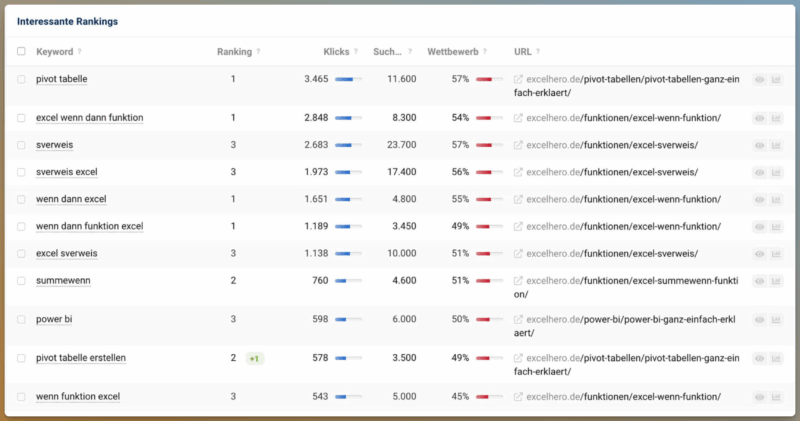Toggle eye icon for wenn dann funktion excel row
Screen dimensions: 800x421
pos(760,227)
